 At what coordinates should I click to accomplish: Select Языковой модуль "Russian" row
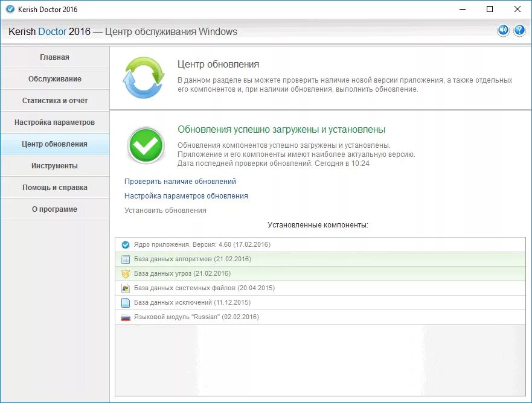click(x=320, y=317)
